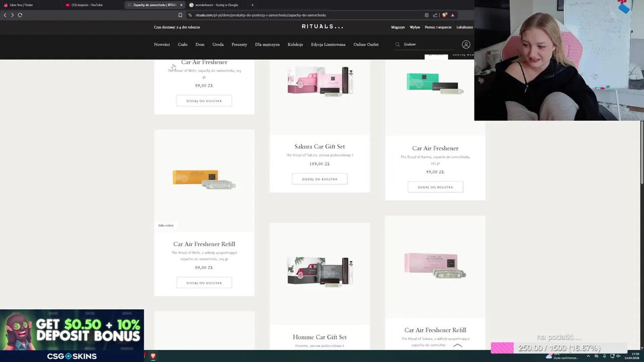Open the Online Outlet menu
The height and width of the screenshot is (362, 644).
366,44
